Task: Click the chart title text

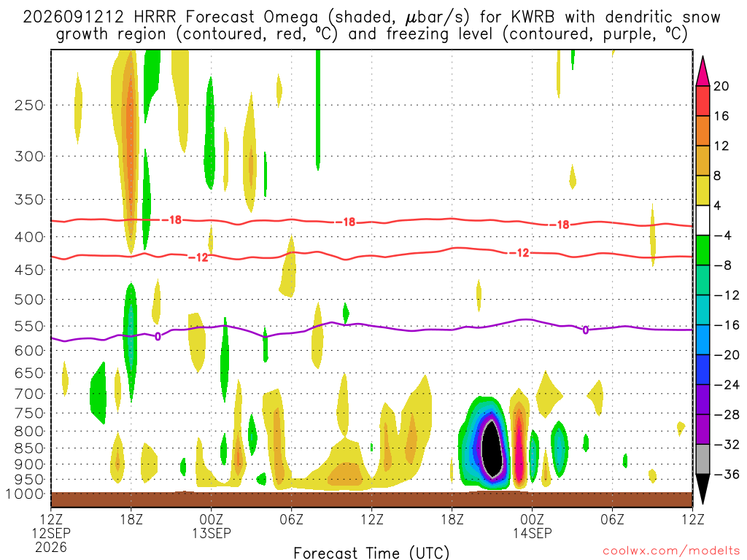Action: (371, 26)
